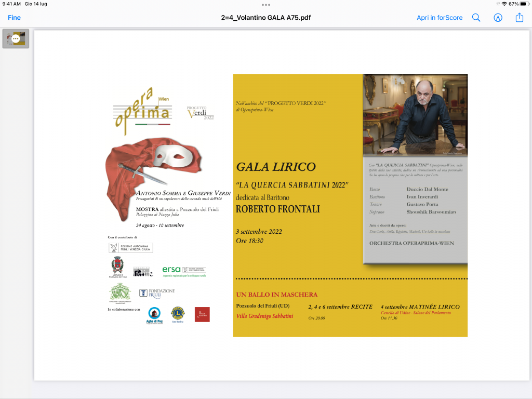Tap the Antonio Somma e Giuseppe Verdi title
532x399 pixels.
click(183, 193)
